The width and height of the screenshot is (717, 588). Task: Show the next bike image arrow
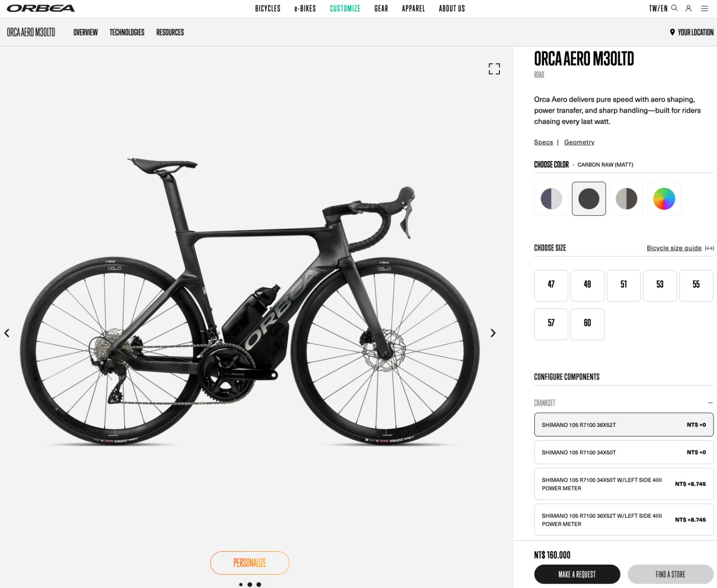click(493, 333)
